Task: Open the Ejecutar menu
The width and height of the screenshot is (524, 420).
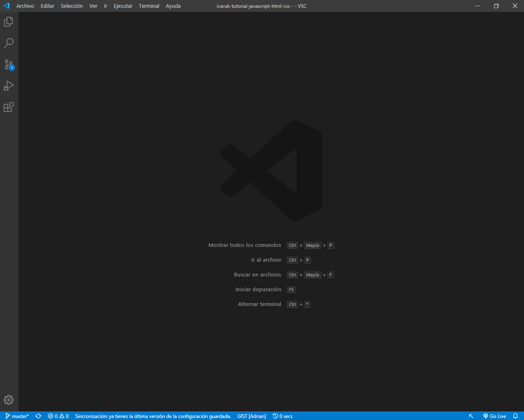Action: (x=123, y=6)
